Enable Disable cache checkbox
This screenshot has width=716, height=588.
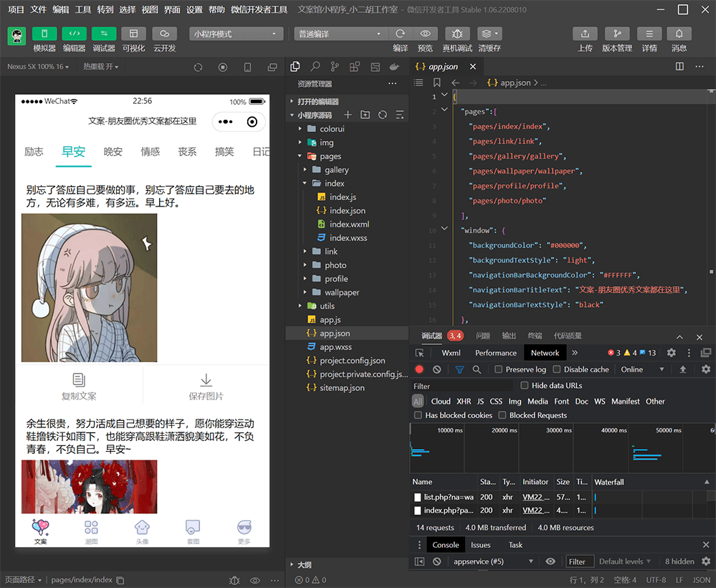pos(557,369)
